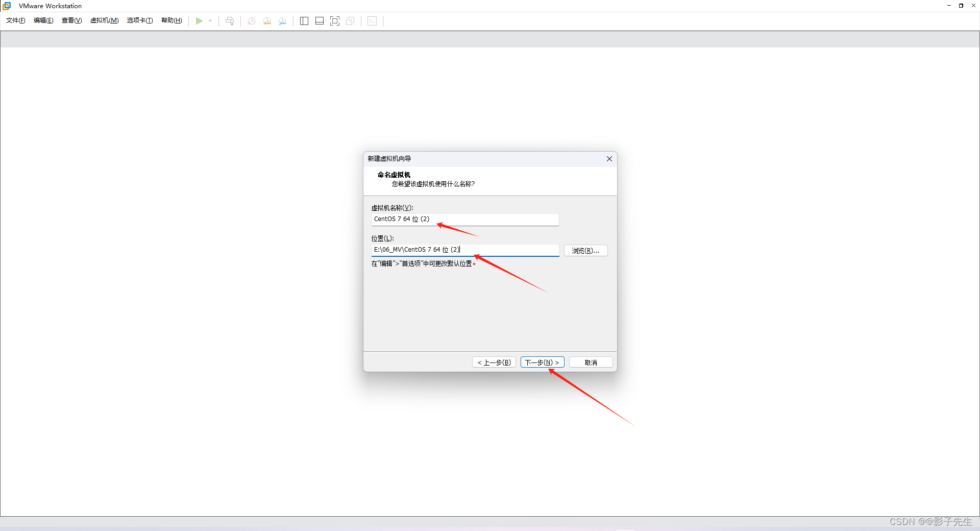The width and height of the screenshot is (980, 531).
Task: Click the take snapshot clock icon
Action: point(251,21)
